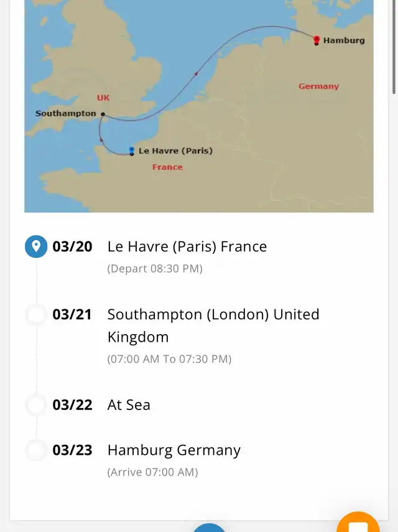
Task: Click the page scrollbar on the right edge
Action: [394, 47]
